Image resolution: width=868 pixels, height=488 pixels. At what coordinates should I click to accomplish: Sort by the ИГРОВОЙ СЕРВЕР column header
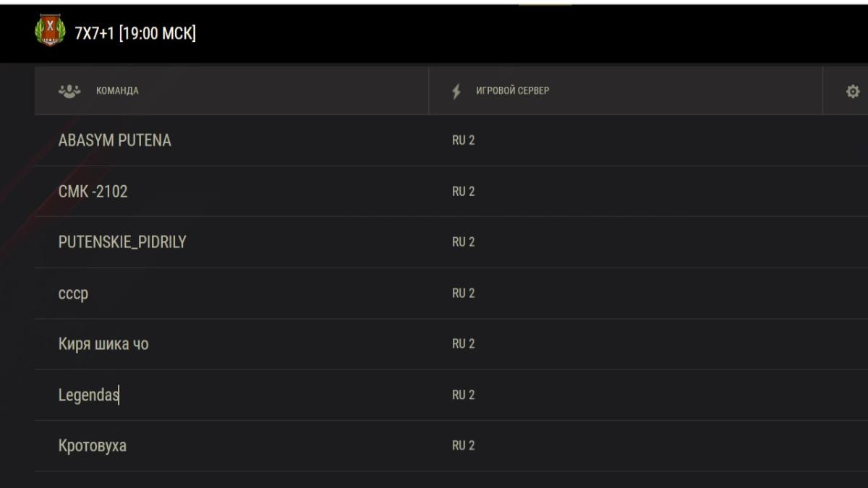[x=512, y=91]
